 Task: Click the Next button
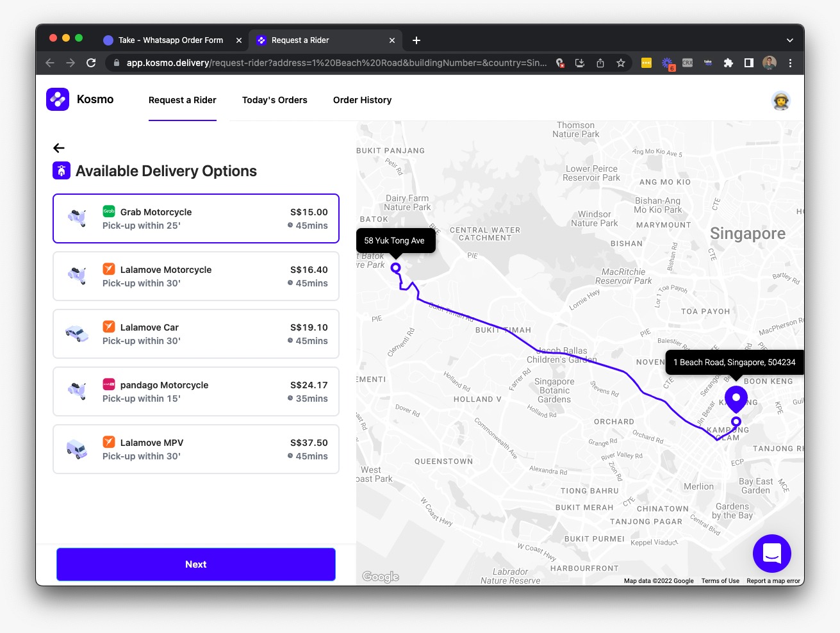coord(196,564)
